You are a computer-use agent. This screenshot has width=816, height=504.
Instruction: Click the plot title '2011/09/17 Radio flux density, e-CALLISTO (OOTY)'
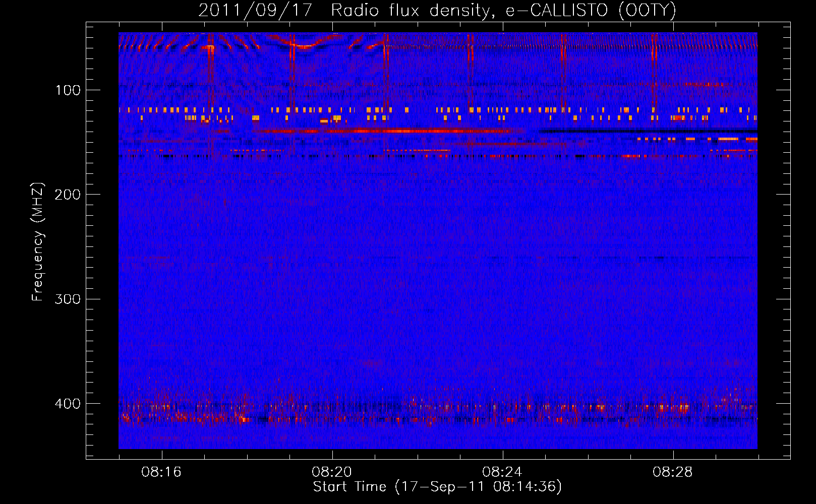click(437, 11)
